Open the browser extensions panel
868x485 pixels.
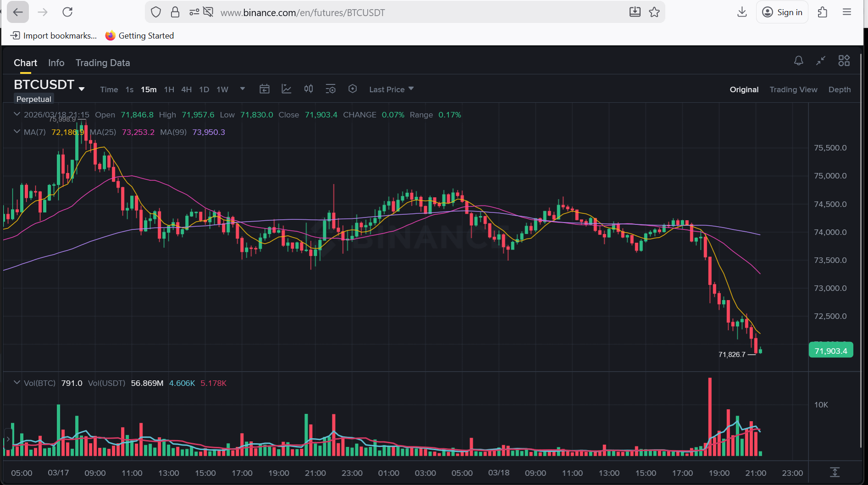click(823, 12)
